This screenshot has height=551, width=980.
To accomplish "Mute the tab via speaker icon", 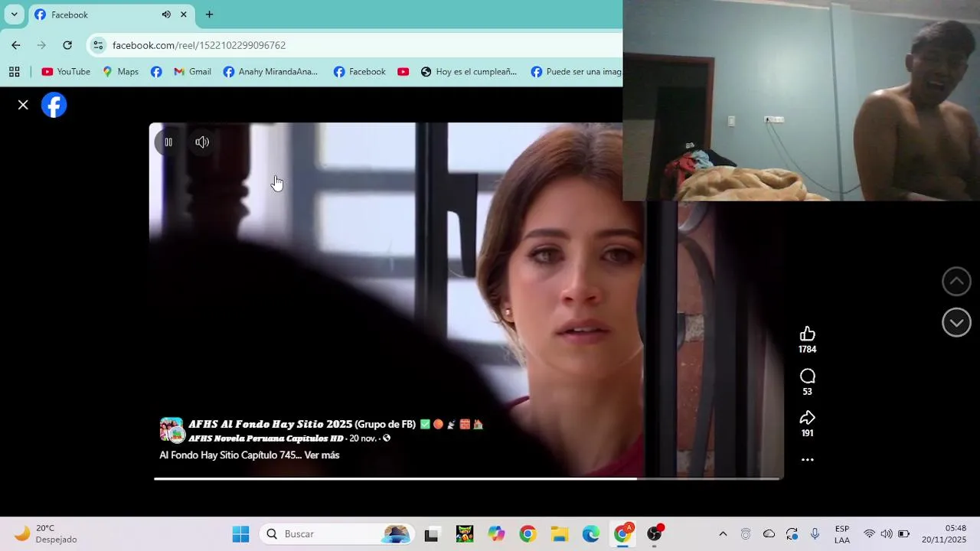I will coord(166,15).
